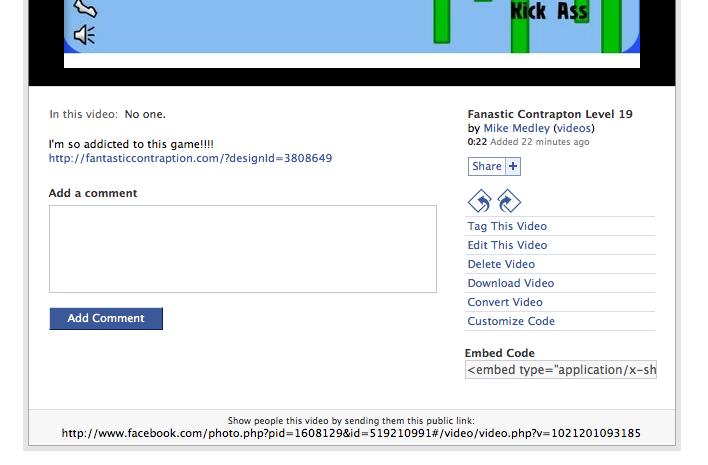Click the plus icon next to Share
Screen dimensions: 708x465
(x=513, y=166)
